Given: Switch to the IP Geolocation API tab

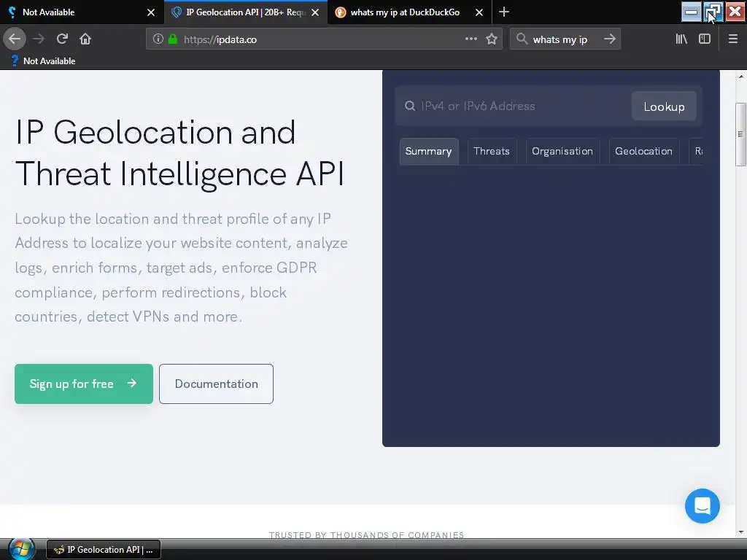Looking at the screenshot, I should pos(246,12).
